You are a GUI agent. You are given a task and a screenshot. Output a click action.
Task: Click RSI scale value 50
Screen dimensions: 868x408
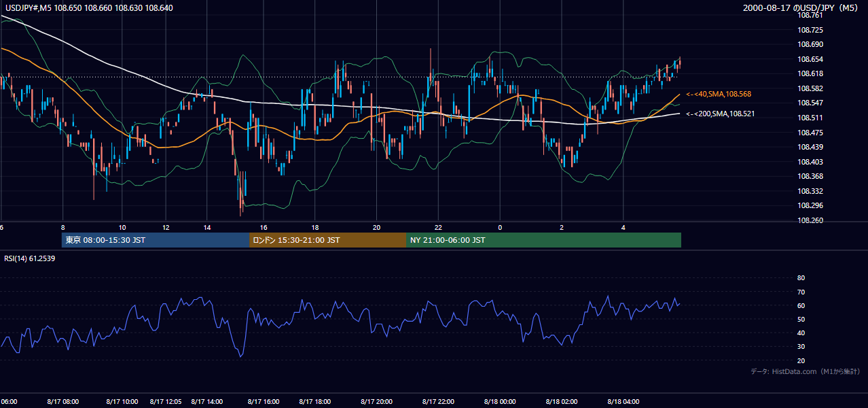pos(801,319)
